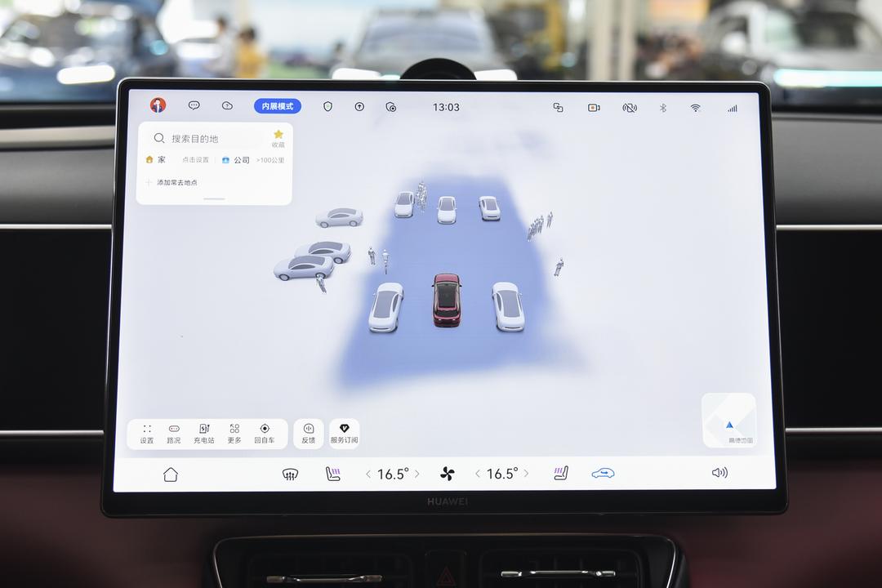Open map 设置 settings
The image size is (882, 588).
tap(147, 434)
